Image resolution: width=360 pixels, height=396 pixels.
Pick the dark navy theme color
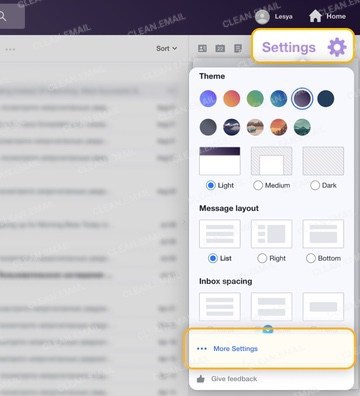[326, 99]
